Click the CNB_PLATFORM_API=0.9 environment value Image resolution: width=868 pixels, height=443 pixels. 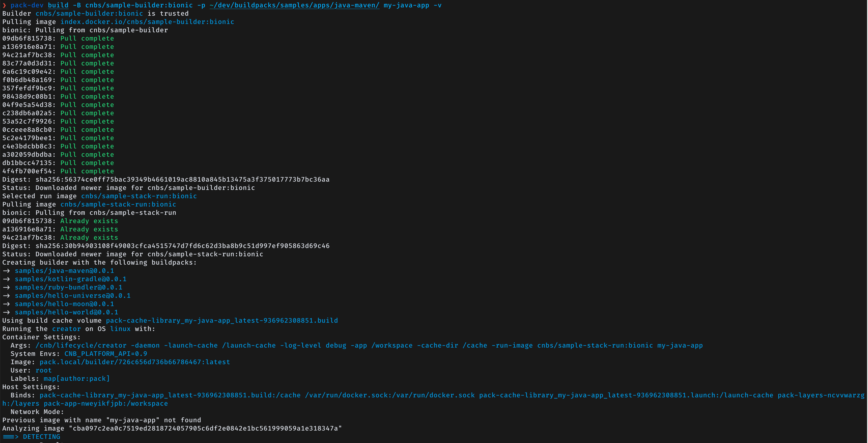coord(106,354)
